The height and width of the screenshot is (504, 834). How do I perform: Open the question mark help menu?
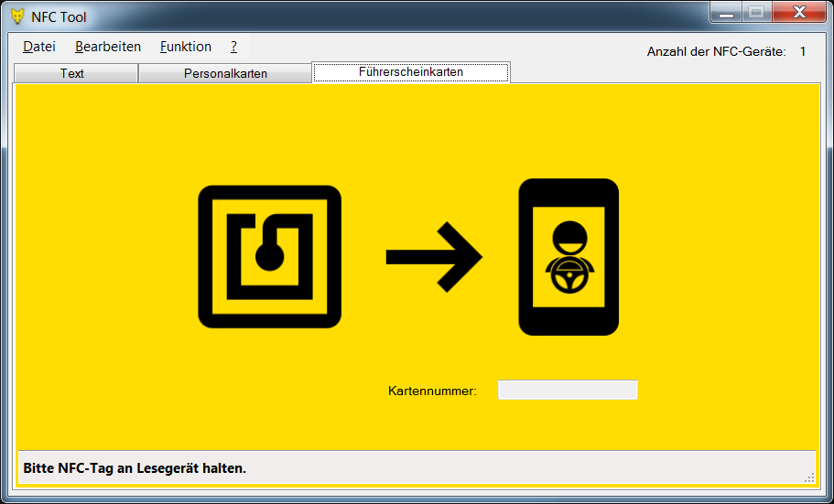tap(233, 47)
